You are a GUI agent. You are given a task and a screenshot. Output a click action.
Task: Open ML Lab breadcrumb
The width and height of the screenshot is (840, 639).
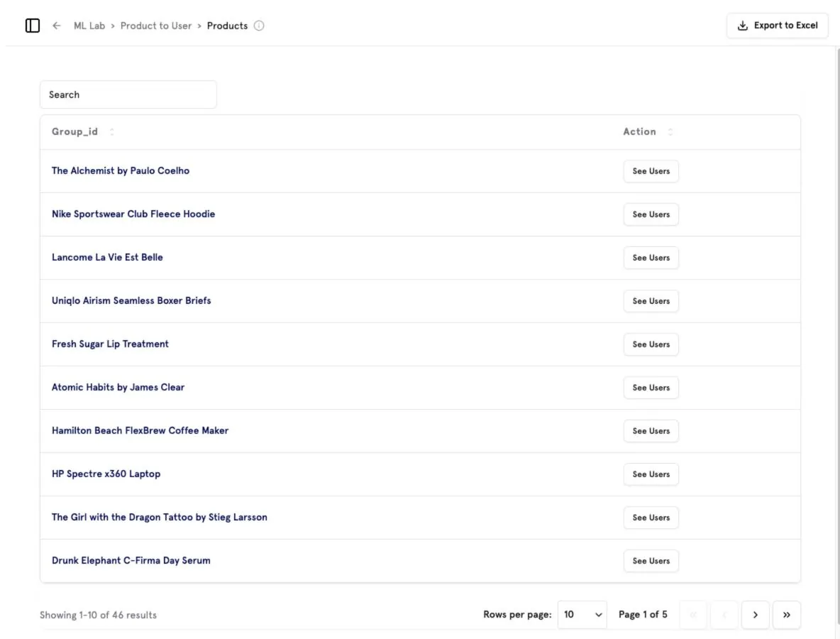89,26
